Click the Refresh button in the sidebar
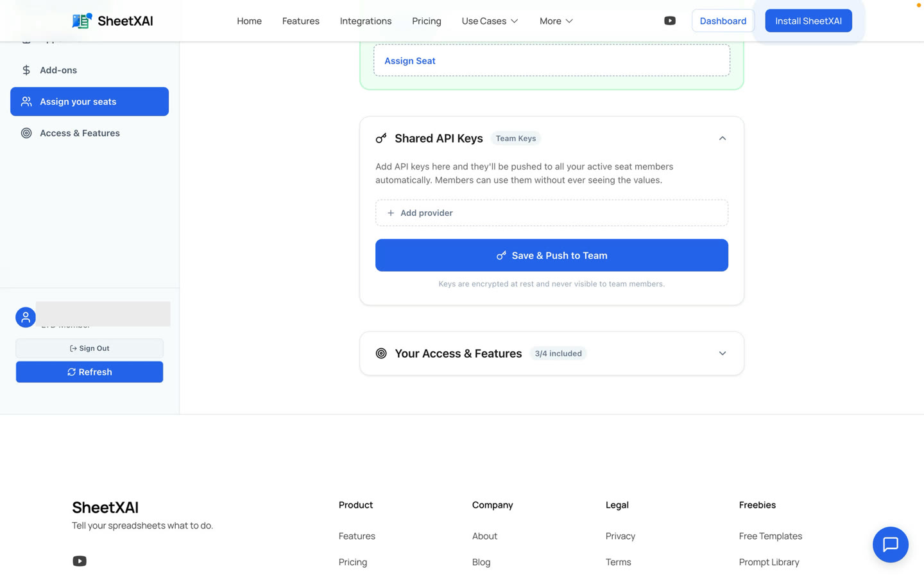This screenshot has height=578, width=924. pyautogui.click(x=89, y=372)
